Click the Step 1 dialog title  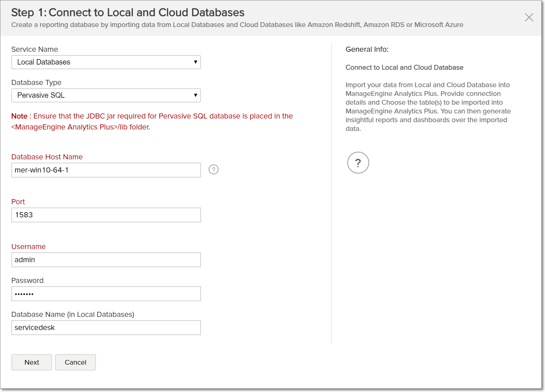click(x=128, y=12)
